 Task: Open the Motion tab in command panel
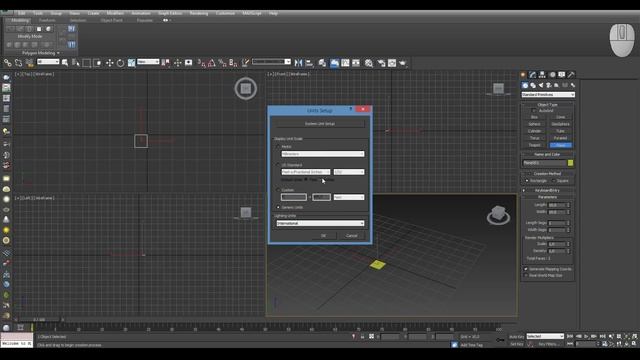coord(552,75)
